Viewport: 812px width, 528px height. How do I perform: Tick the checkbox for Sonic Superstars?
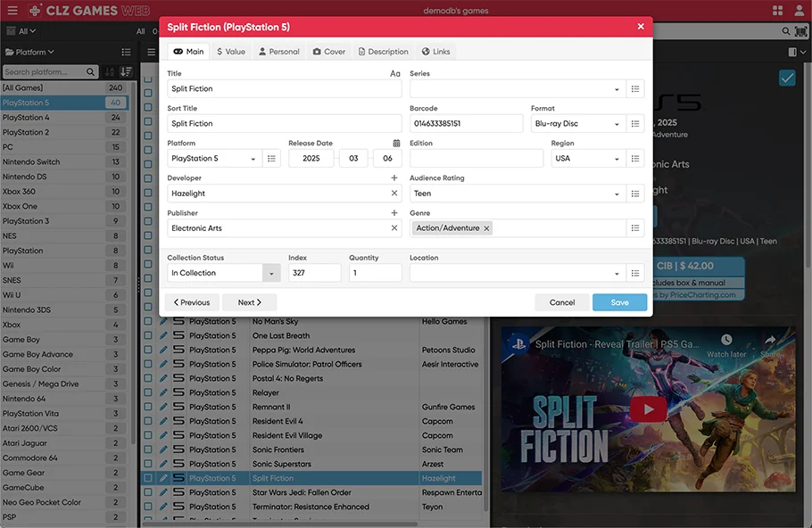[148, 464]
